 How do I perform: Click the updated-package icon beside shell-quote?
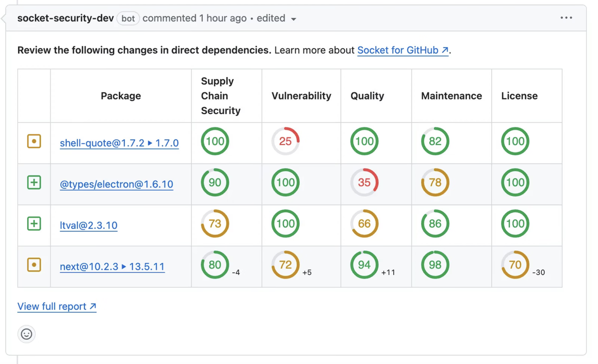[34, 141]
